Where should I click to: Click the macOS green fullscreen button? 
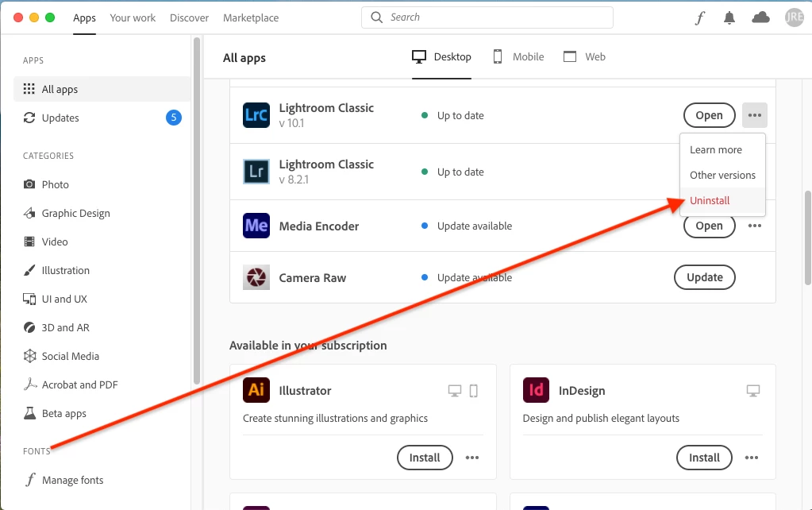coord(50,17)
